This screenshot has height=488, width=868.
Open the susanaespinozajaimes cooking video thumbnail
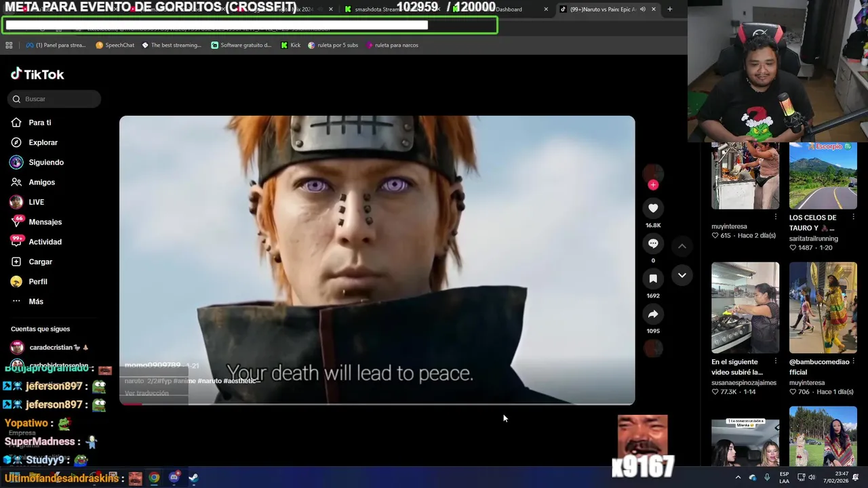tap(745, 308)
